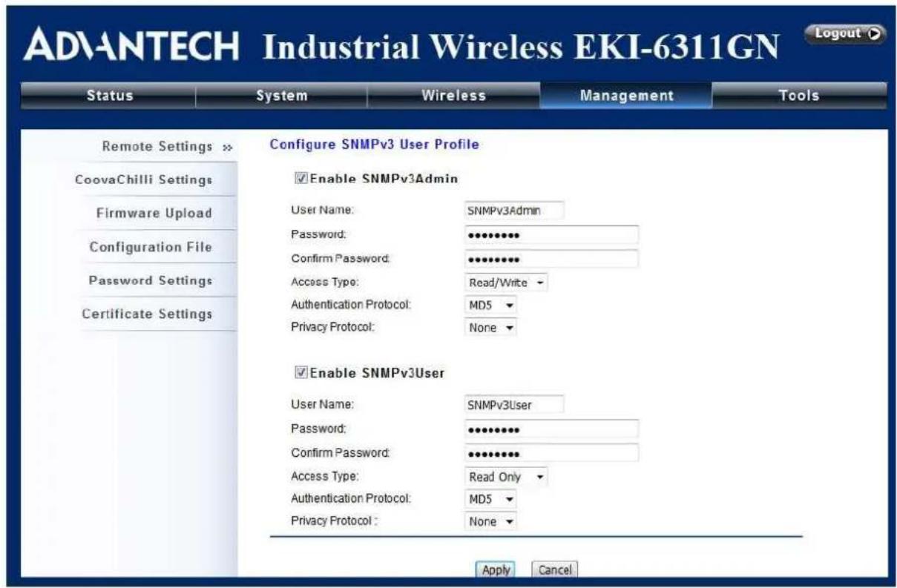This screenshot has width=897, height=588.
Task: Open Firmware Upload page
Action: click(x=154, y=214)
